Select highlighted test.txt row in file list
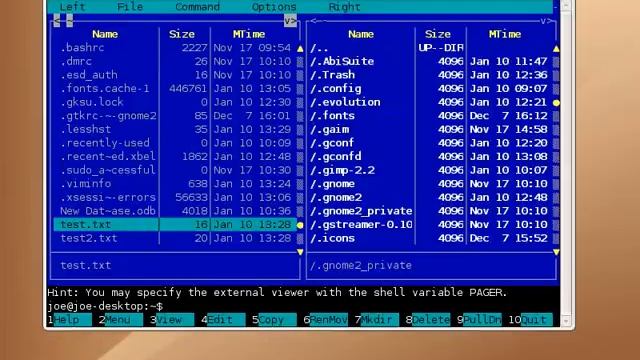Image resolution: width=640 pixels, height=360 pixels. click(175, 224)
